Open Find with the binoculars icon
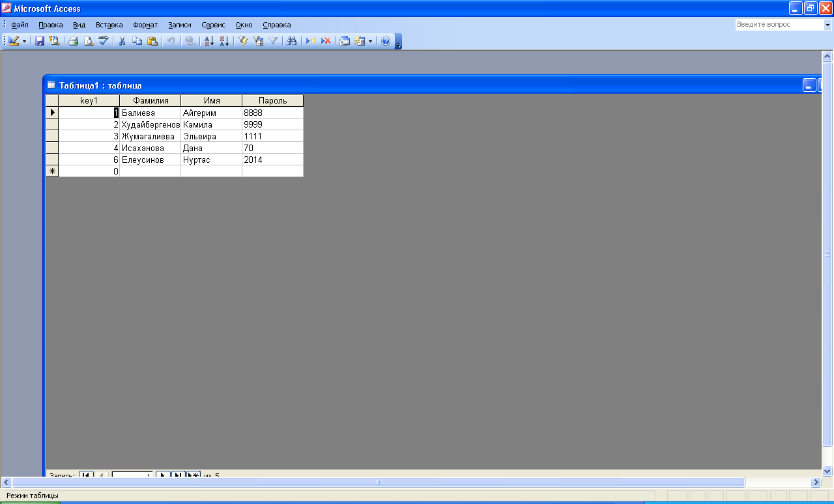834x504 pixels. pos(292,41)
